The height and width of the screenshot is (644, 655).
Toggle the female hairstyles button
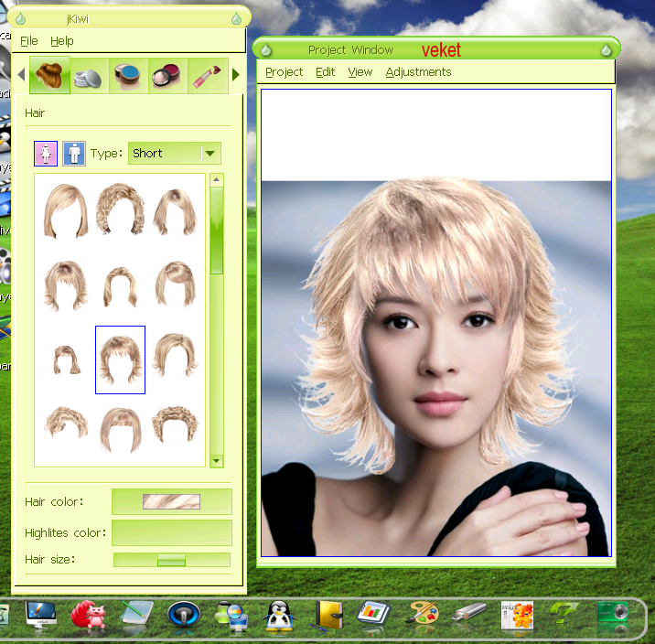click(x=46, y=154)
